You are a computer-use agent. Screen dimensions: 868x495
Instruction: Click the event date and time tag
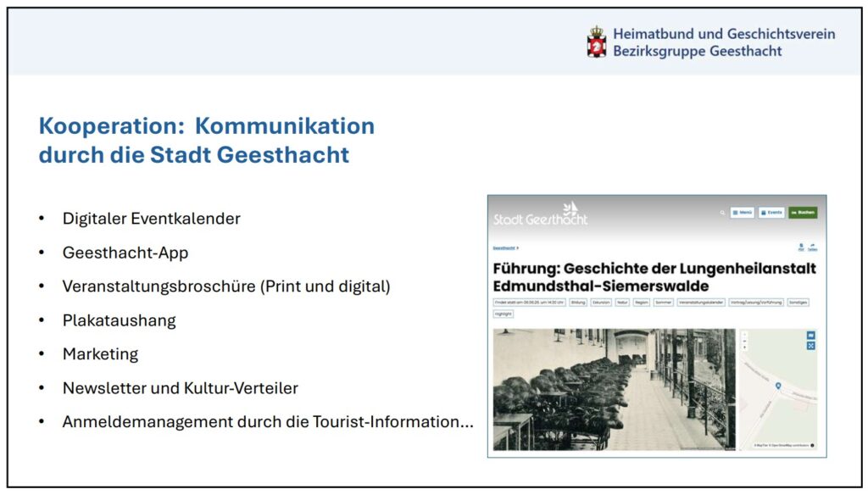pos(529,303)
